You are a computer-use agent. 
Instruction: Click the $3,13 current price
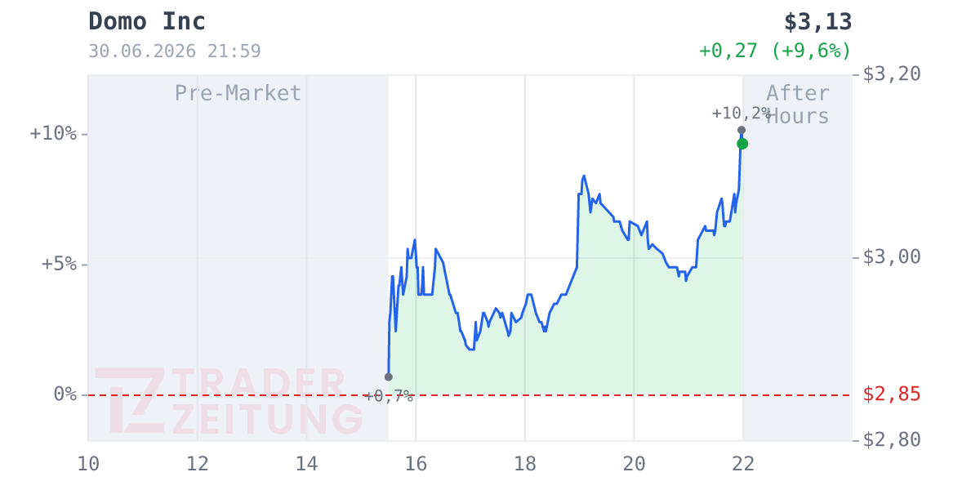[817, 21]
